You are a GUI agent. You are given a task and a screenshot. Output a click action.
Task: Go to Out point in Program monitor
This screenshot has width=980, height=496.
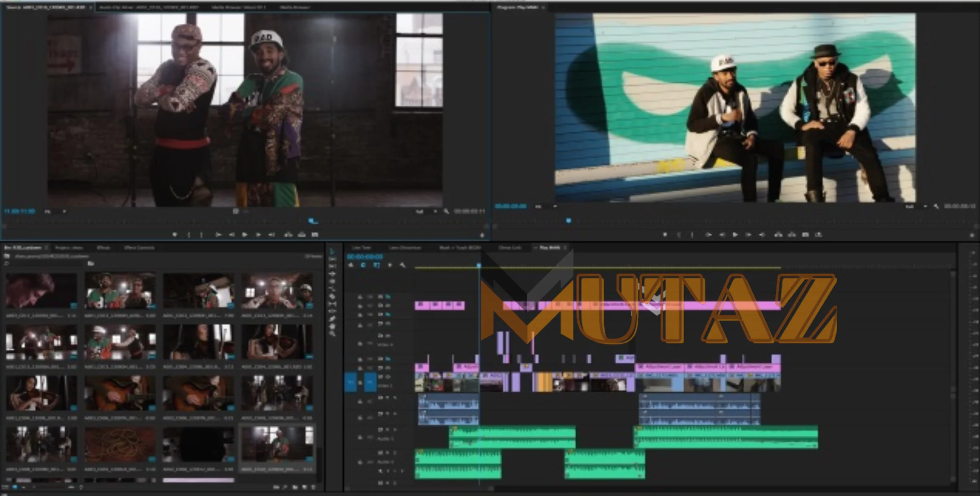(x=762, y=235)
